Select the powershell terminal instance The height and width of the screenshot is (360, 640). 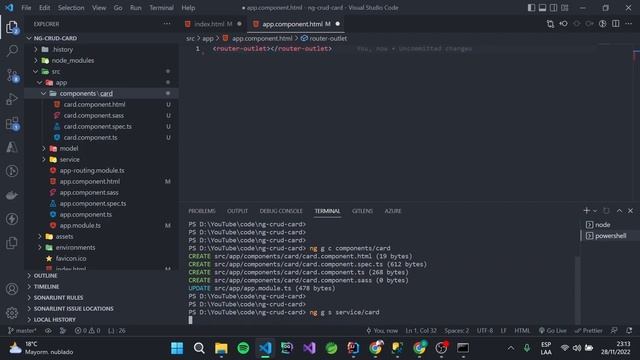pos(610,236)
